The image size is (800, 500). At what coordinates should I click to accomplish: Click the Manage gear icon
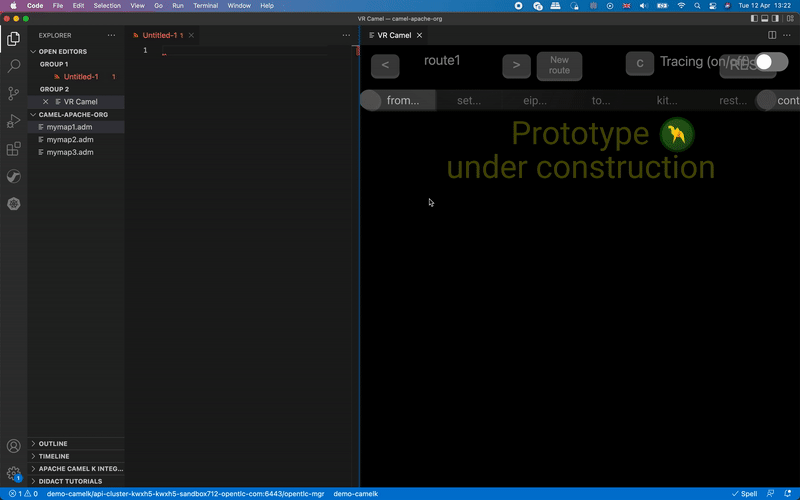click(x=14, y=473)
